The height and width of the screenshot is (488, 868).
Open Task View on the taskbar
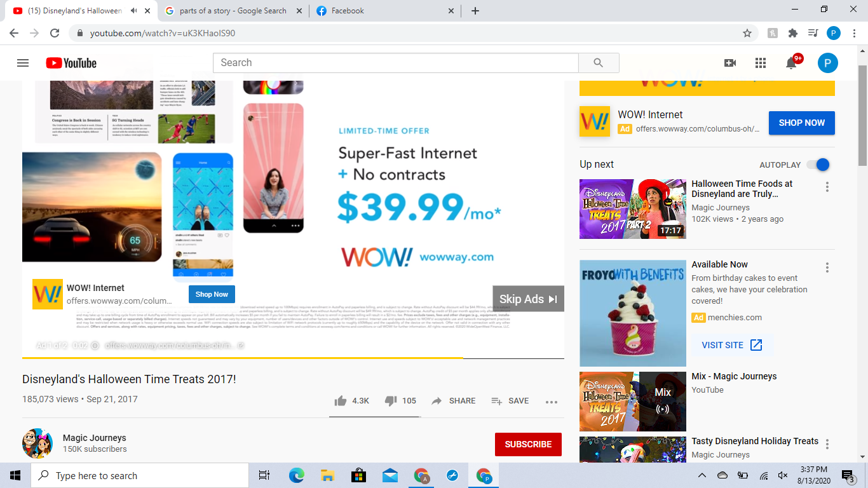point(264,475)
